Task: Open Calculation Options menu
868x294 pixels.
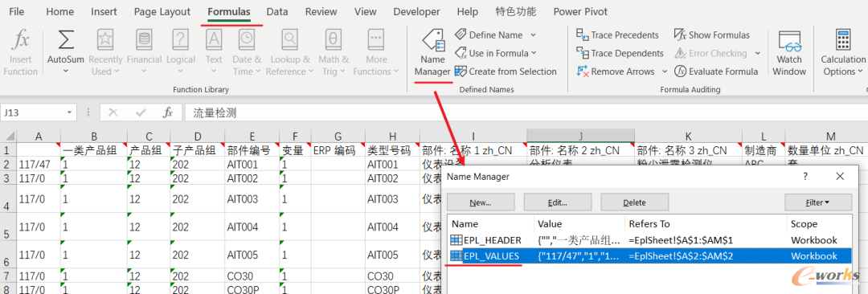Action: point(842,52)
